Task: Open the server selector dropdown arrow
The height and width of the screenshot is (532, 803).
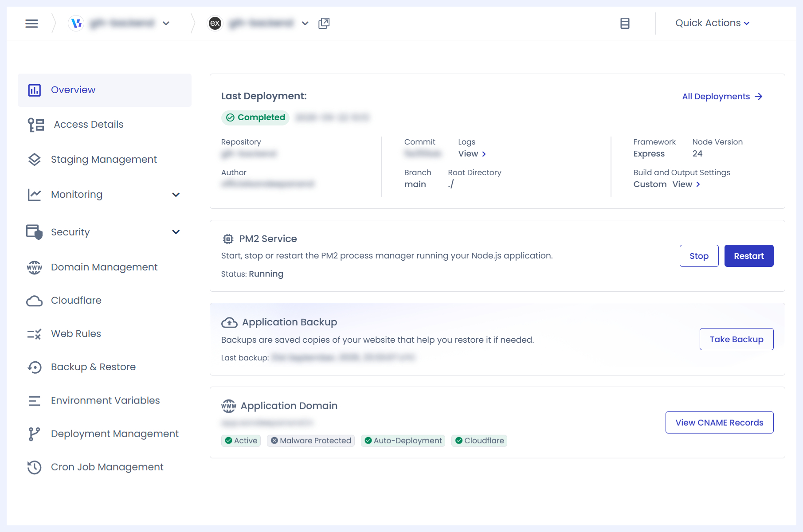Action: (x=166, y=23)
